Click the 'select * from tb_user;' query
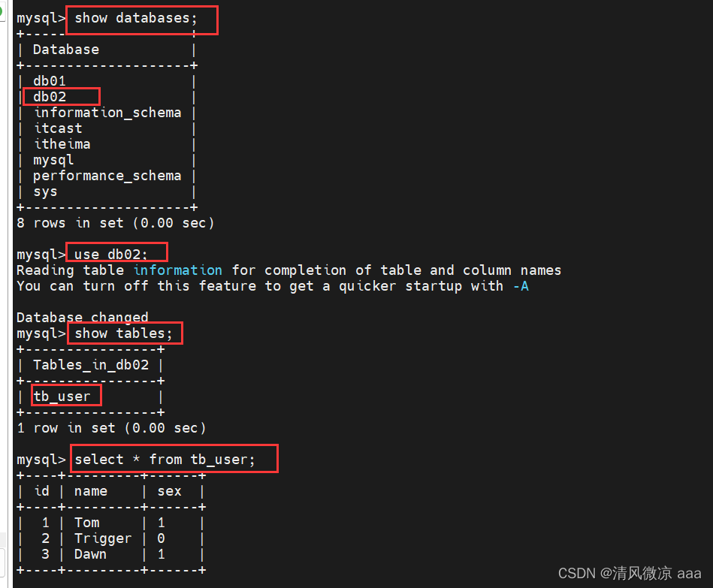 tap(165, 460)
